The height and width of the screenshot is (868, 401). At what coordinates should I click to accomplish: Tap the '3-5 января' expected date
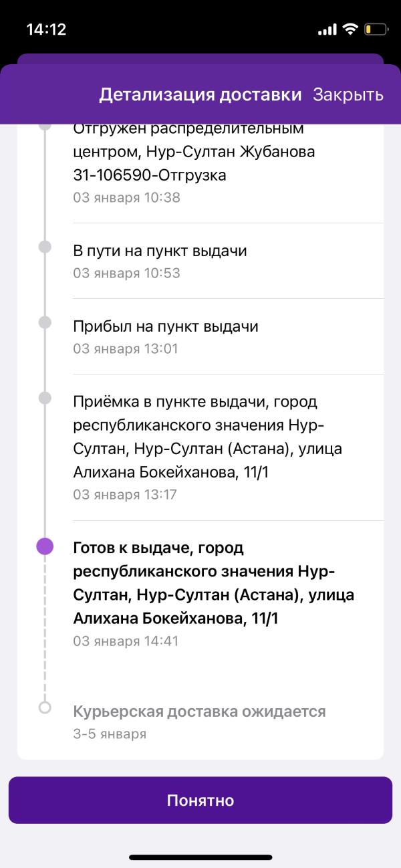[x=110, y=734]
